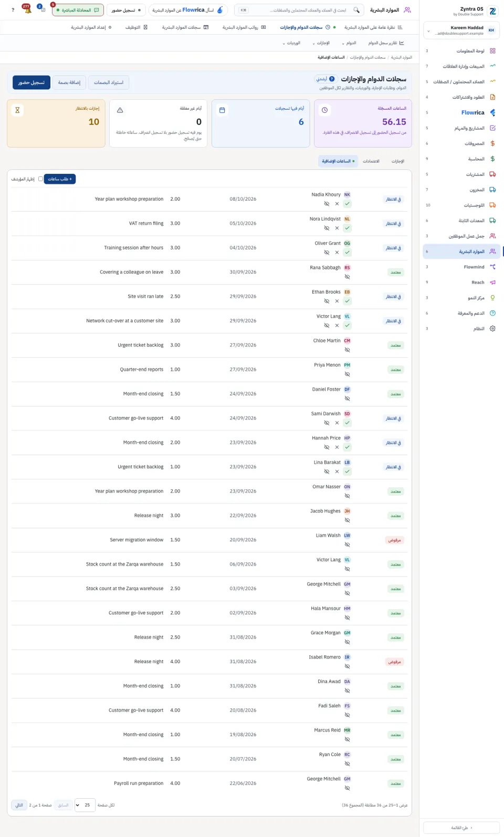504x837 pixels.
Task: Open the المحاسبة sidebar module
Action: coord(461,159)
